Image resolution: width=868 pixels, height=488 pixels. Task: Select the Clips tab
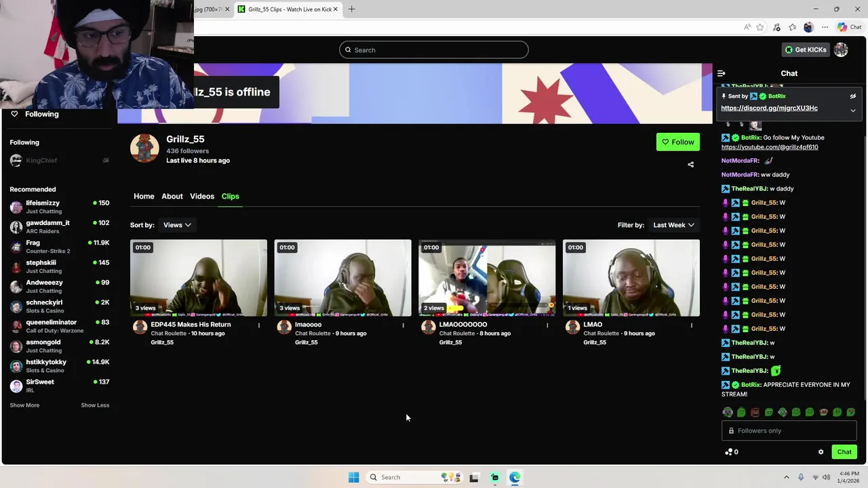(231, 197)
